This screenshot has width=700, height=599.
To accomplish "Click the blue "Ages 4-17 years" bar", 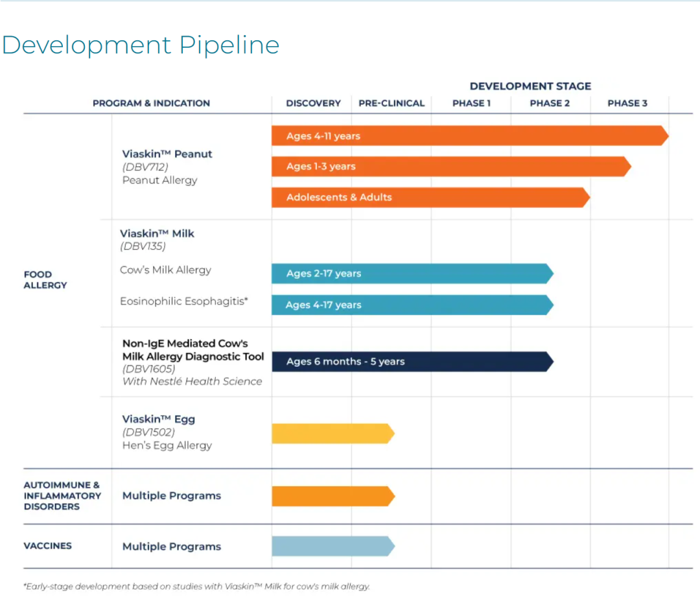I will click(x=412, y=305).
